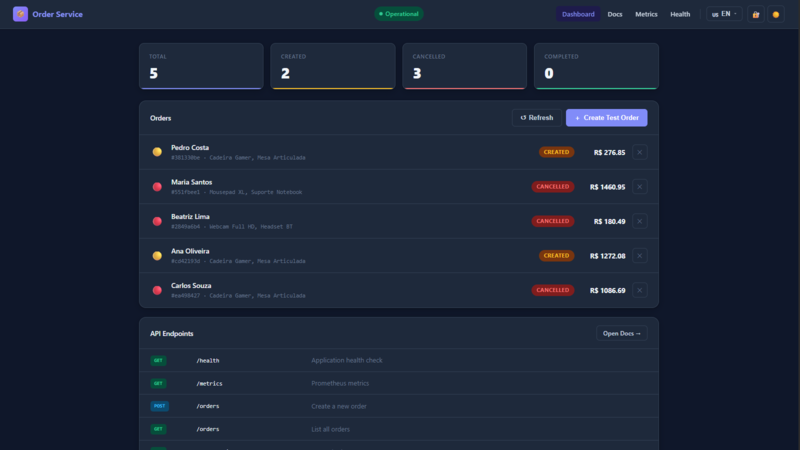Click 'List all orders' description

tap(330, 430)
